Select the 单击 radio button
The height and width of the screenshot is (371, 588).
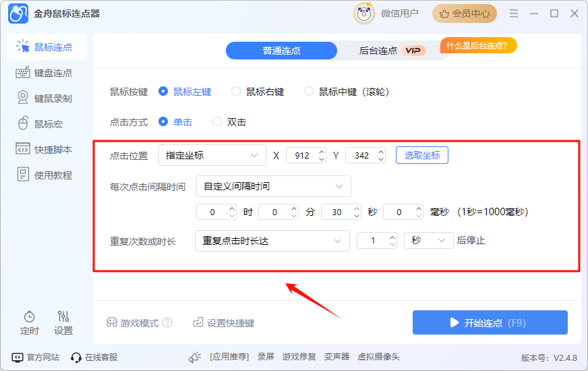tap(163, 122)
